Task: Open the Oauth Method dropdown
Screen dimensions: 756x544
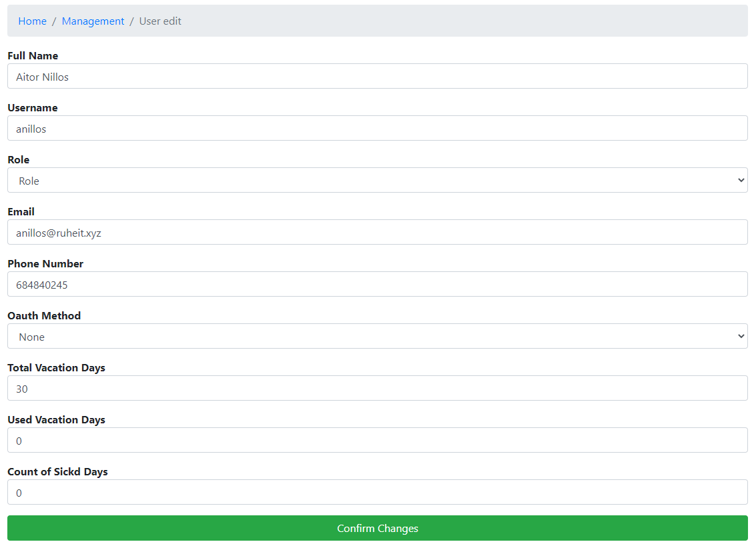Action: click(378, 336)
